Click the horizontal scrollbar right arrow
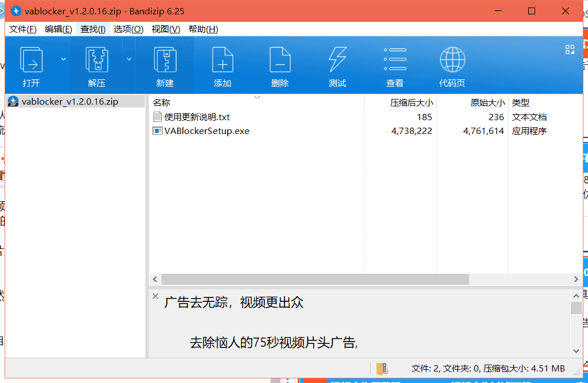 pos(576,279)
